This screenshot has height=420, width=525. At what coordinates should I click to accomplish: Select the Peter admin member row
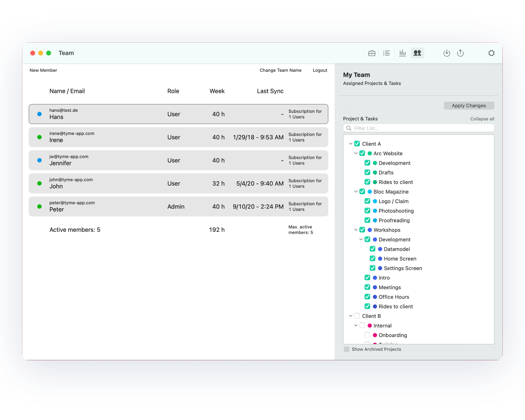coord(178,207)
